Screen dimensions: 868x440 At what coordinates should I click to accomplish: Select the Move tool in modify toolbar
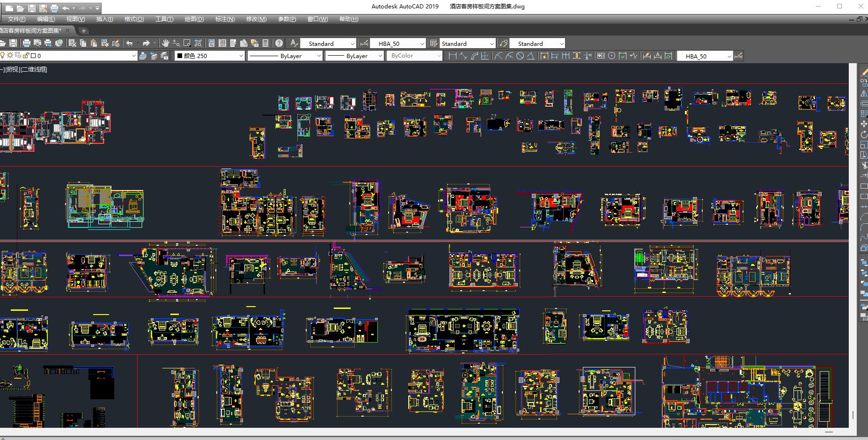point(864,124)
